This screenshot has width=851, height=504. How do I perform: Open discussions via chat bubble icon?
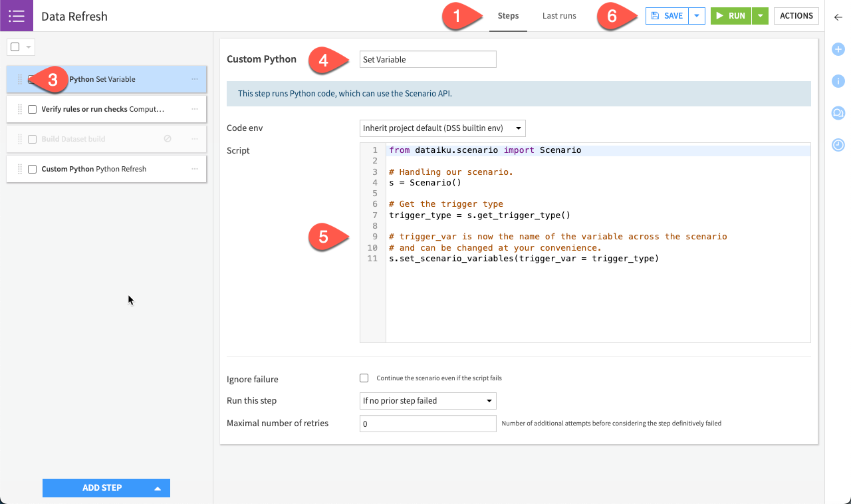(x=838, y=113)
